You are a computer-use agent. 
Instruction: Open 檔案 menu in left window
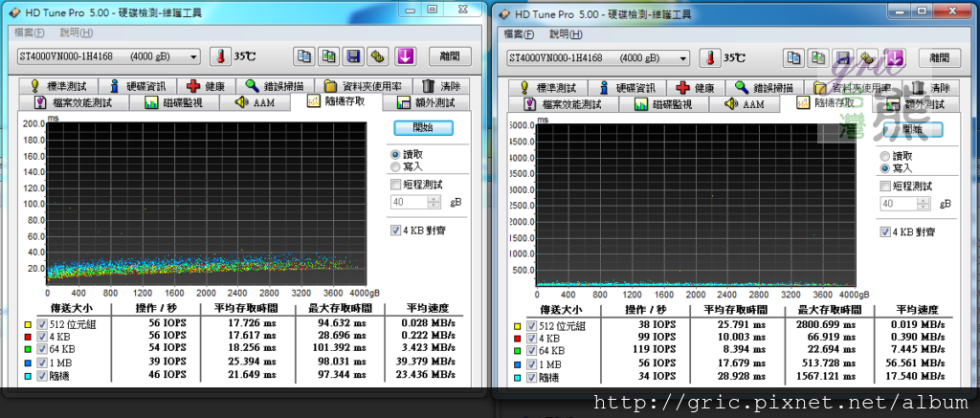[30, 33]
